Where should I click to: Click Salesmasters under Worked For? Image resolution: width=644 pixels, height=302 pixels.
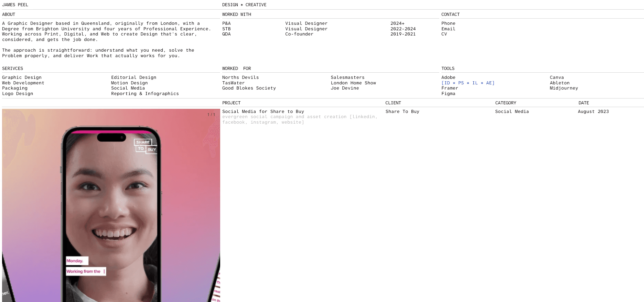(x=347, y=77)
